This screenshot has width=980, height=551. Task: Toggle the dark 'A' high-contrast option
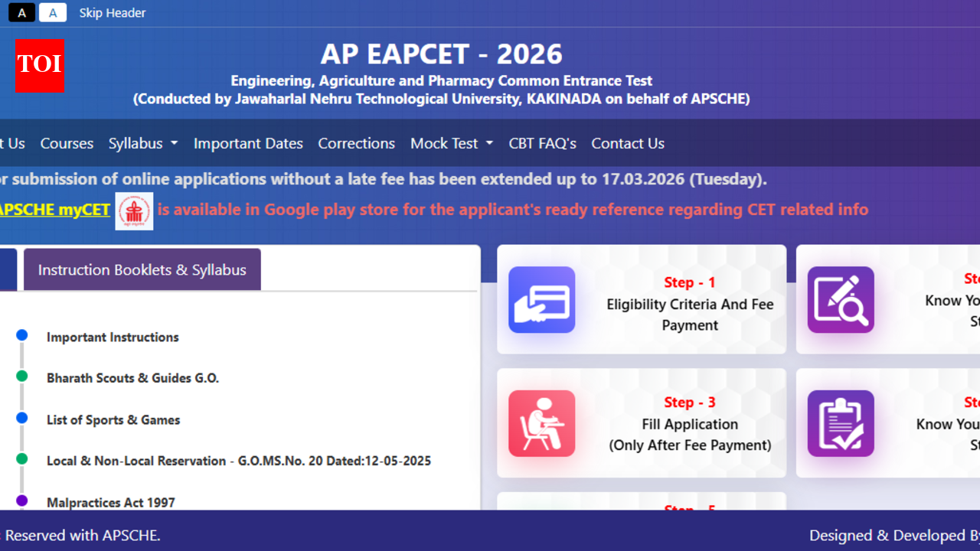pyautogui.click(x=21, y=12)
